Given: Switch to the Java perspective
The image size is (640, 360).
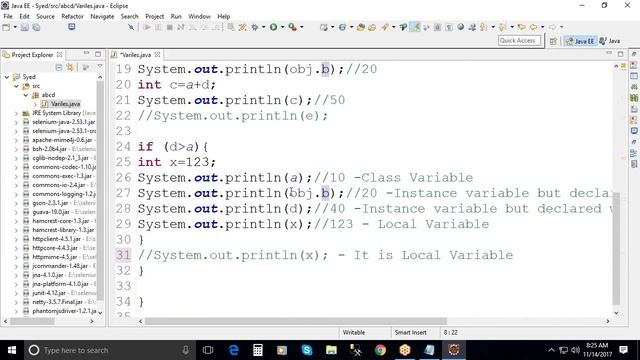Looking at the screenshot, I should pos(610,41).
